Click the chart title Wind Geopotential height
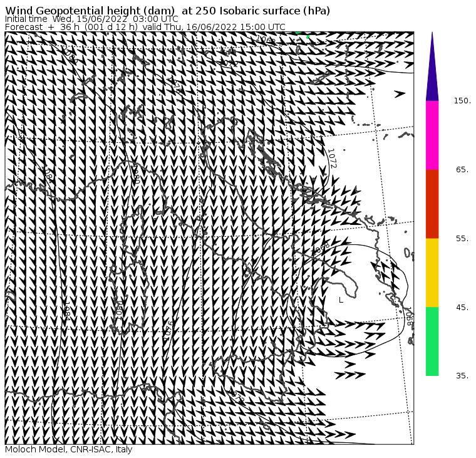476x458 pixels. 168,11
